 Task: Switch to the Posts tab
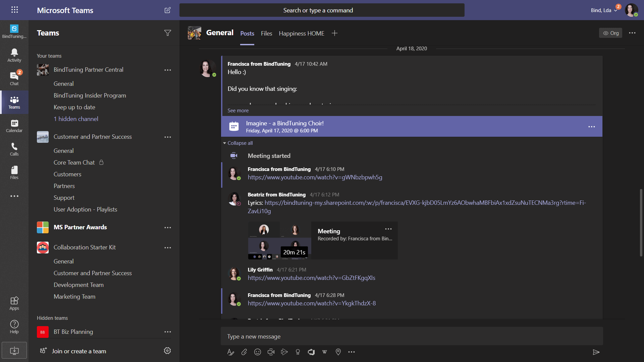point(247,34)
